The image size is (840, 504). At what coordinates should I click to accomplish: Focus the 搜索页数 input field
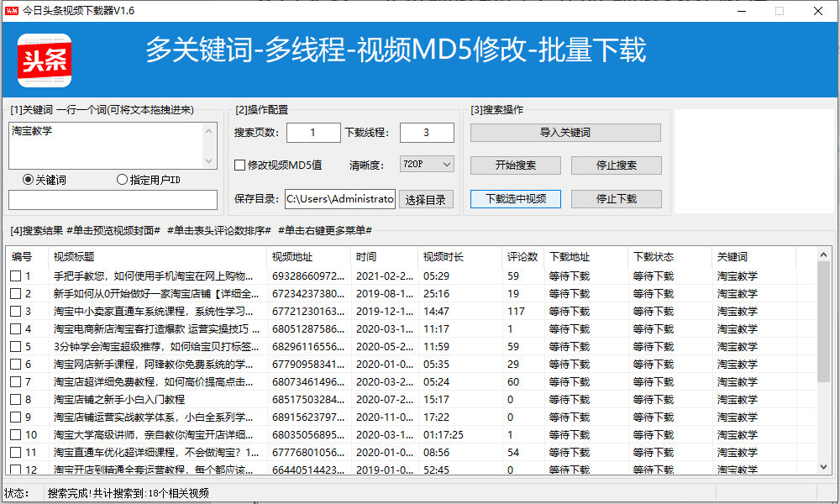click(x=313, y=133)
